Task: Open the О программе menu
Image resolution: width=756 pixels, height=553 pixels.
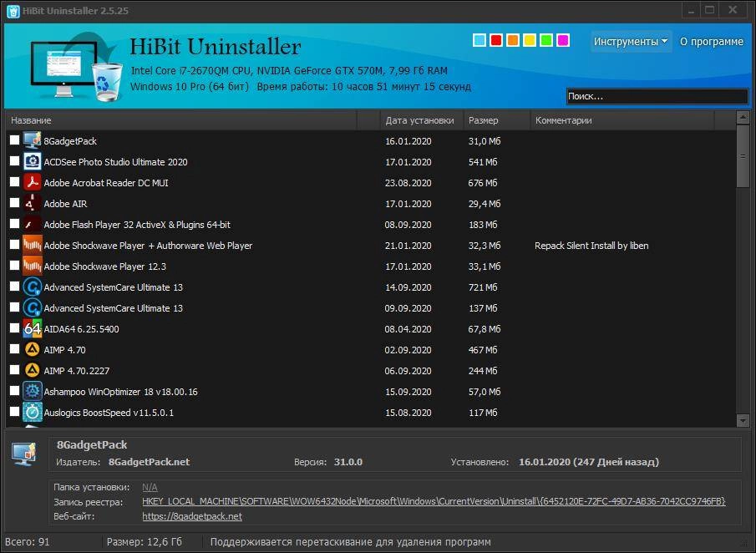Action: coord(711,42)
